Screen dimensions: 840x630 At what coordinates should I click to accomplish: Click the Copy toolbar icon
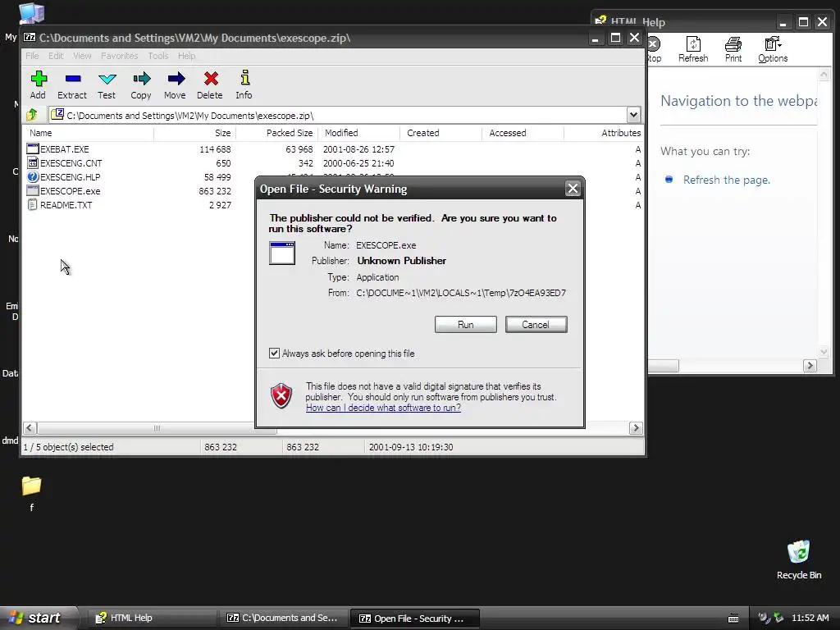tap(141, 80)
